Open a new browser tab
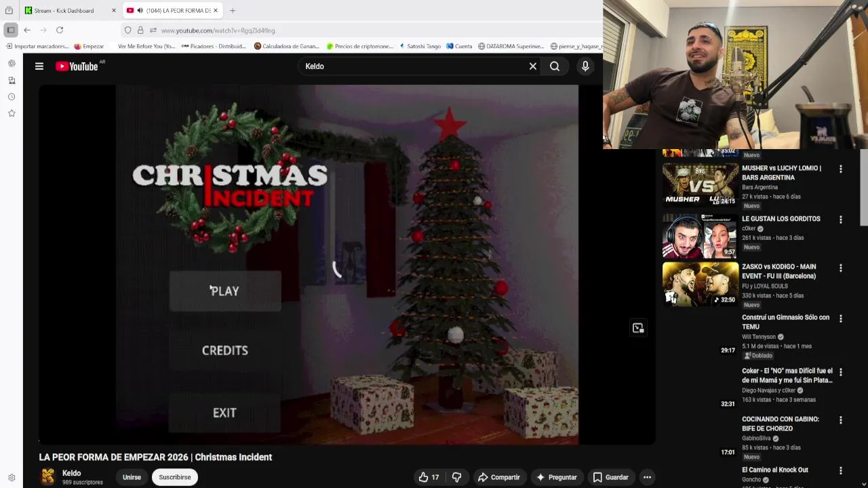 click(x=233, y=11)
